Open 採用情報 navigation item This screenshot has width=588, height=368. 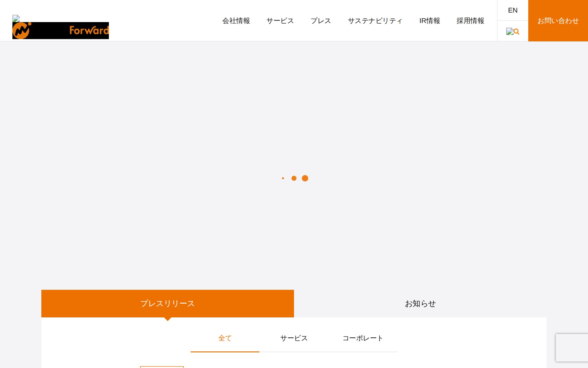pos(470,21)
